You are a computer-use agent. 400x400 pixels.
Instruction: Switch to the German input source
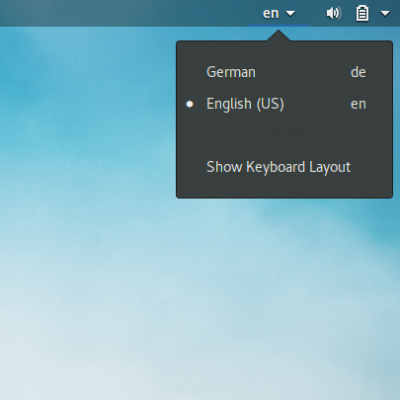point(284,72)
